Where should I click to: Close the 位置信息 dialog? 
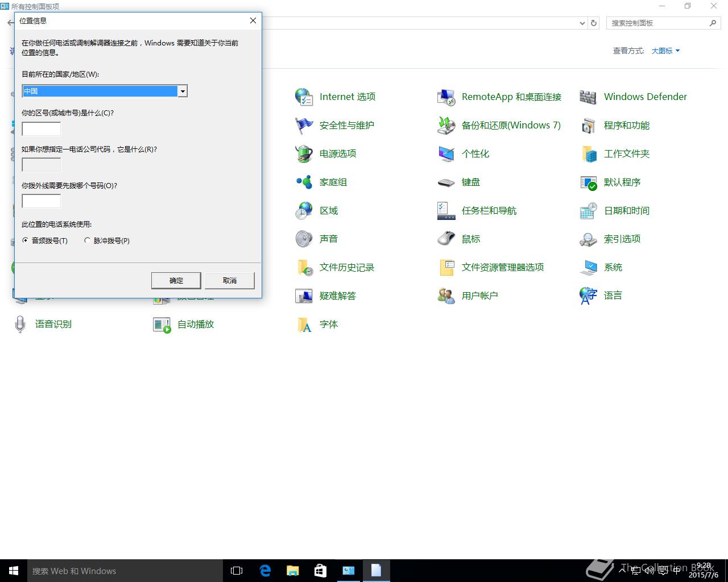point(253,20)
